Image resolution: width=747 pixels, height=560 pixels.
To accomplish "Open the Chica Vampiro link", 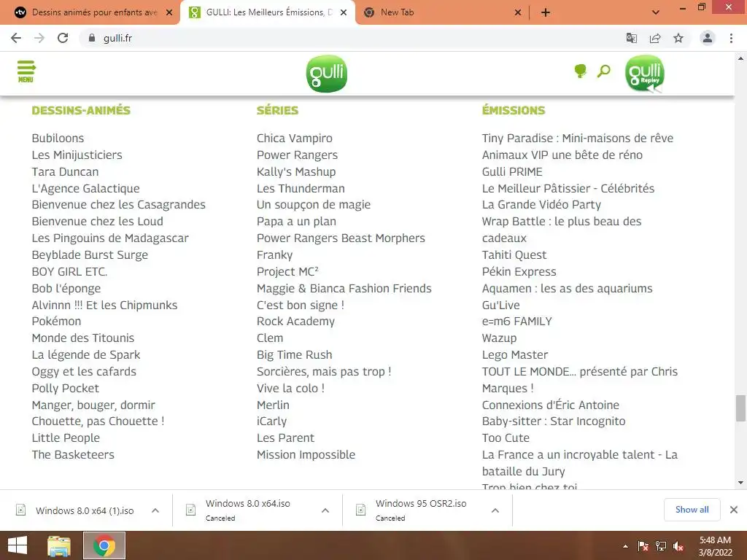I will pyautogui.click(x=295, y=138).
